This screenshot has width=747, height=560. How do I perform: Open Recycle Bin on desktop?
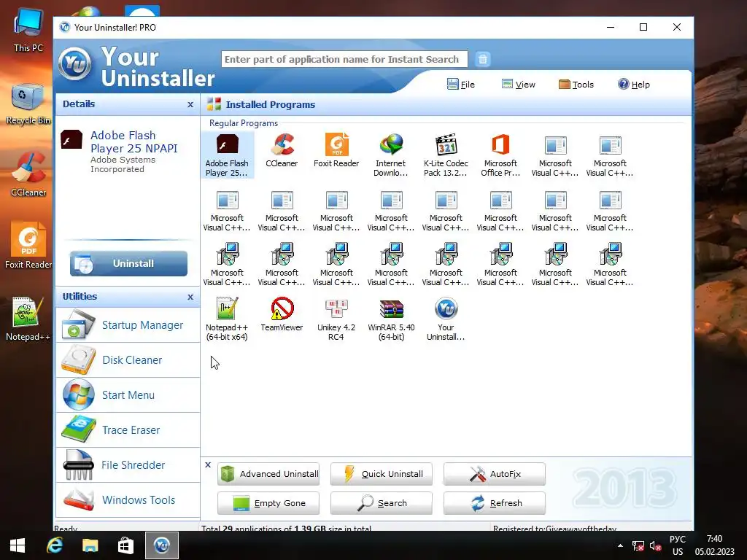(x=28, y=104)
